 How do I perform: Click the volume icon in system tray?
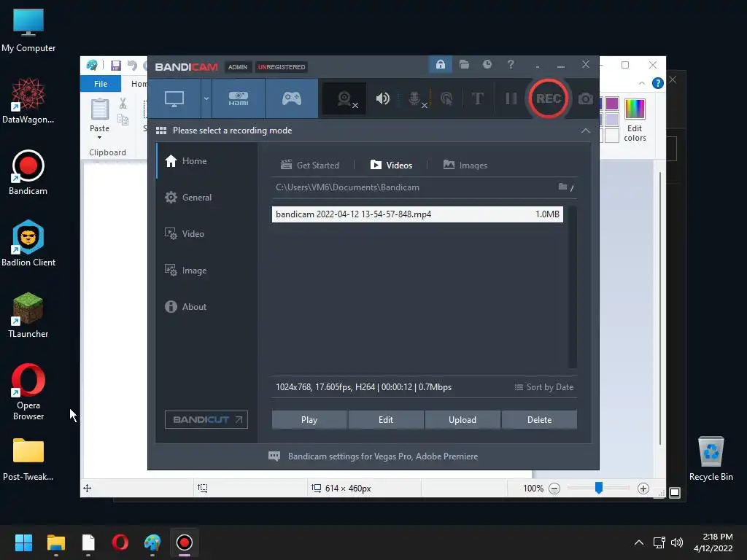tap(676, 542)
